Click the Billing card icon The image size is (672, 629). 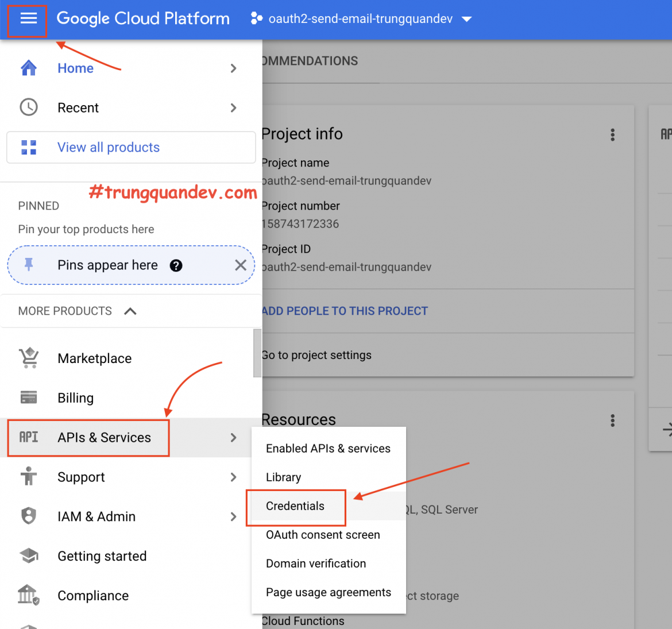pos(29,398)
